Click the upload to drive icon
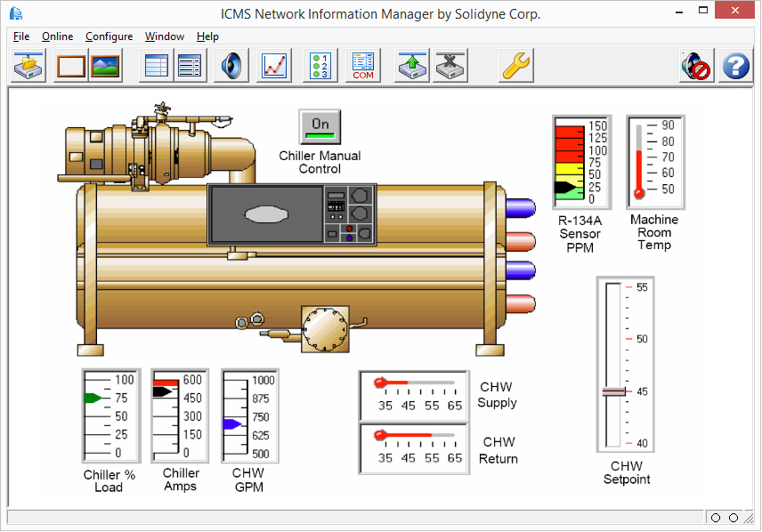Screen dimensions: 762x532 click(411, 65)
